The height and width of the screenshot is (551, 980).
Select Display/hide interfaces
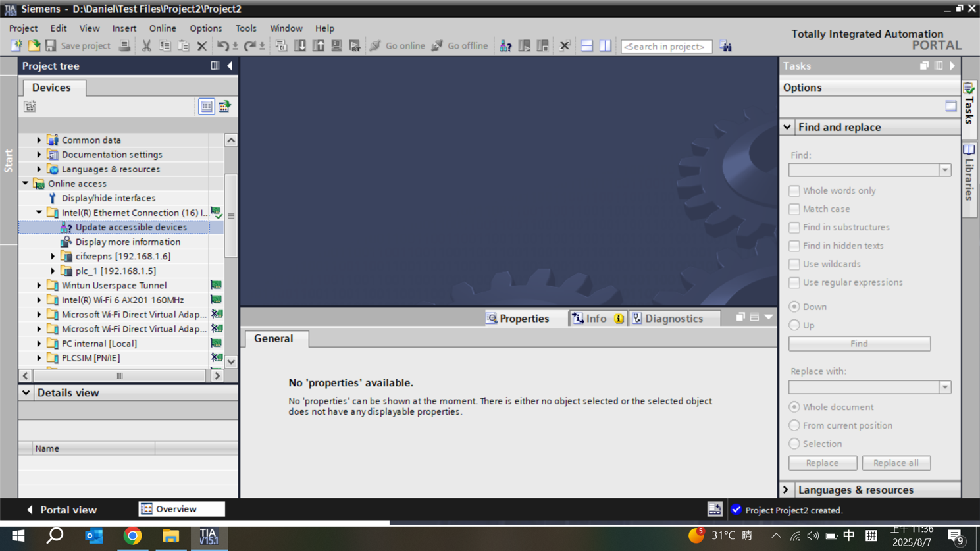click(109, 198)
